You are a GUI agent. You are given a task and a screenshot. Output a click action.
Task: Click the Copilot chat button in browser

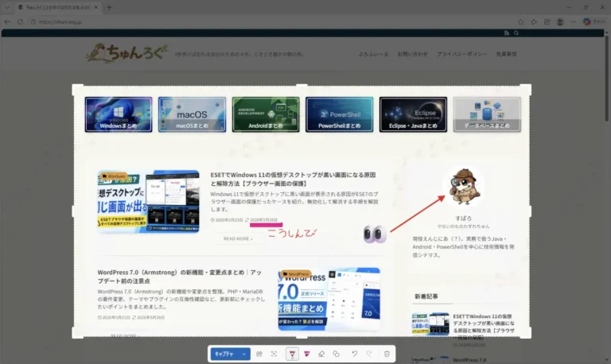coord(593,21)
